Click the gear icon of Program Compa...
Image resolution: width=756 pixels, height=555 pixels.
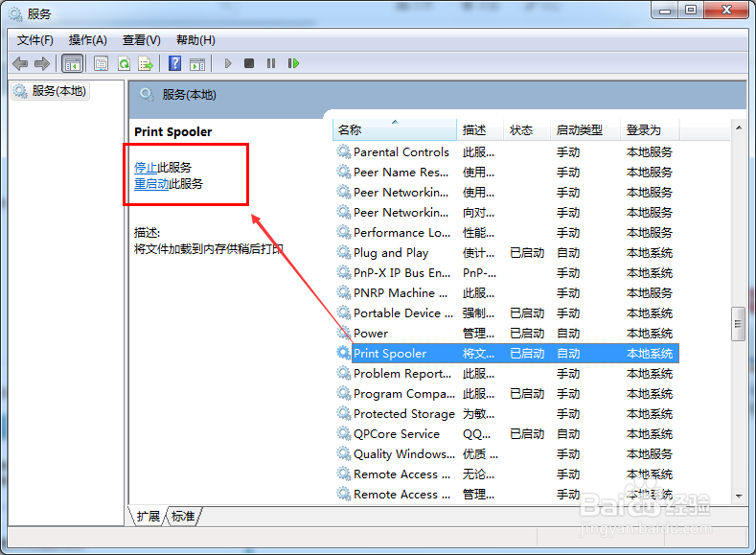[x=343, y=393]
